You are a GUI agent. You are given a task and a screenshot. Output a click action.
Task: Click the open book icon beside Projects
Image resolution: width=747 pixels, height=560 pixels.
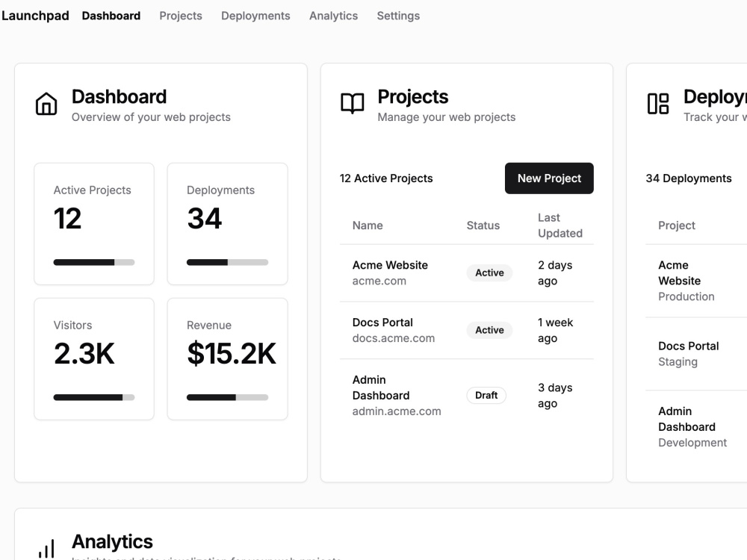(x=352, y=103)
